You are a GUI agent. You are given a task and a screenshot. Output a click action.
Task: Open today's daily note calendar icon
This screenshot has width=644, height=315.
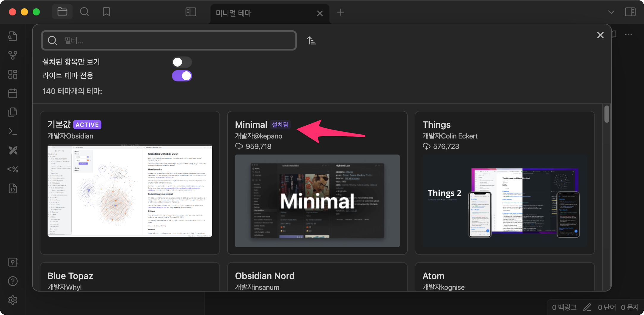[x=12, y=93]
